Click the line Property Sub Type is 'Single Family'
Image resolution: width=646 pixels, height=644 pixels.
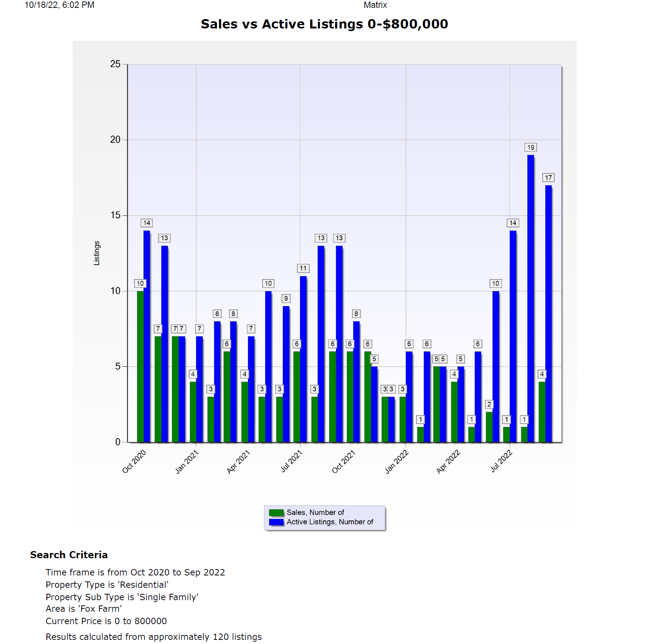click(122, 597)
